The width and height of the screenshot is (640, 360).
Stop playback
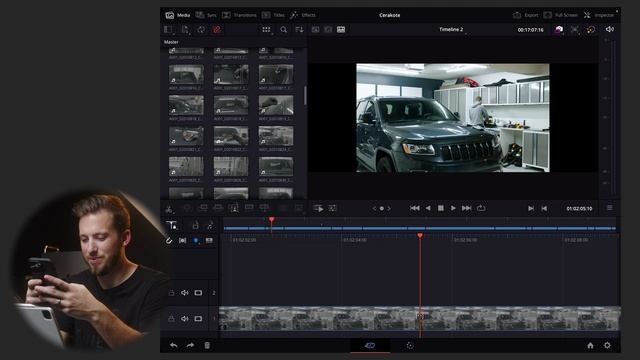click(440, 208)
